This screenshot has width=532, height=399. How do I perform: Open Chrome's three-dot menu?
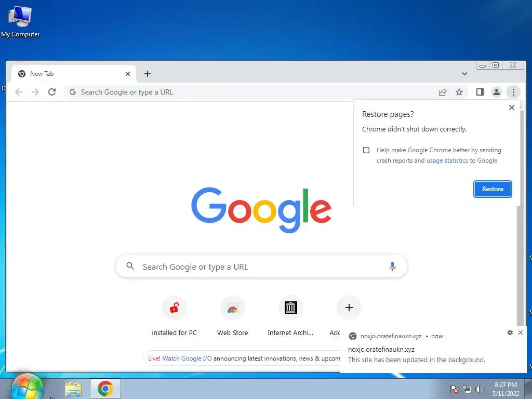pyautogui.click(x=513, y=92)
